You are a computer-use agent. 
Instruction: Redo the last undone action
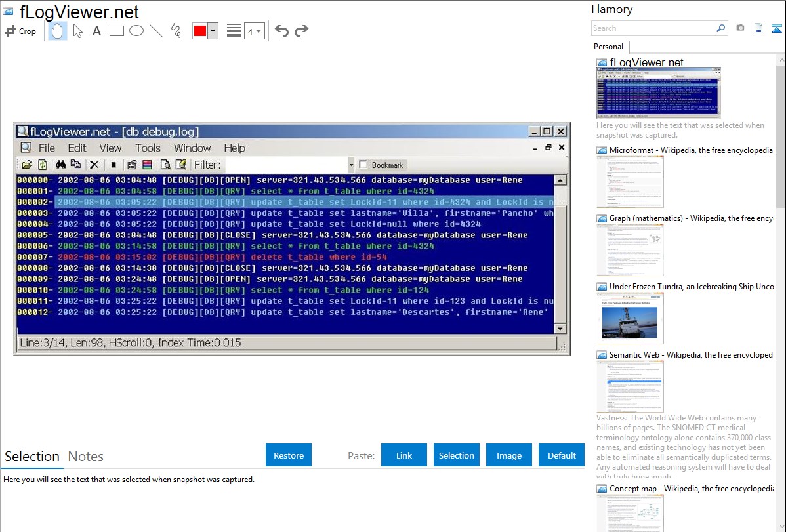301,31
